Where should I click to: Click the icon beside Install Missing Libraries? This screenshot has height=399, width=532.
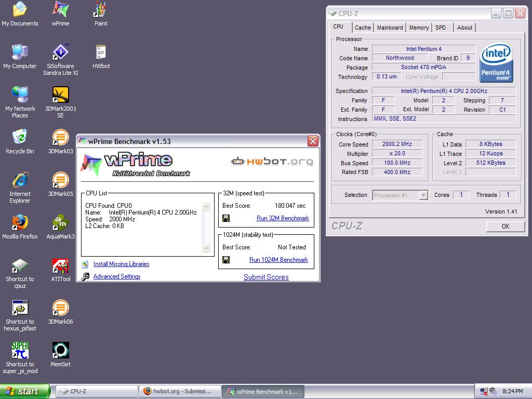click(85, 264)
